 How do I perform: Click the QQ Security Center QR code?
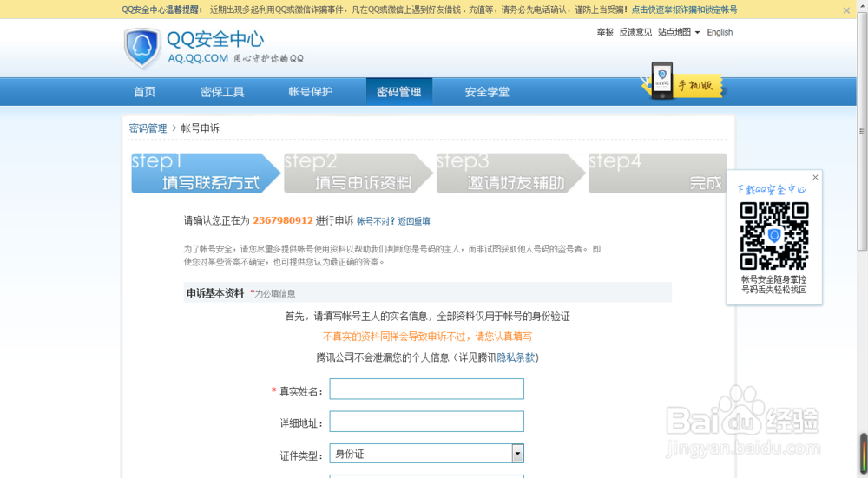pyautogui.click(x=774, y=236)
